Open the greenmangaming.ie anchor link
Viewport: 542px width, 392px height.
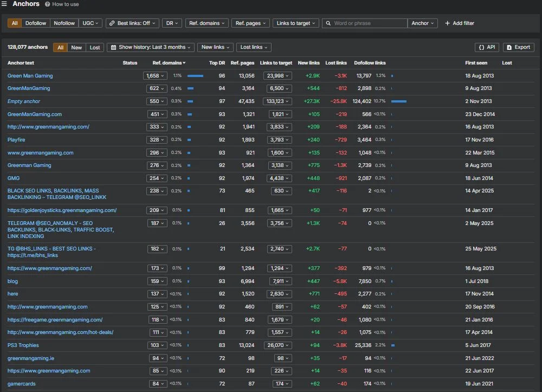[x=31, y=358]
